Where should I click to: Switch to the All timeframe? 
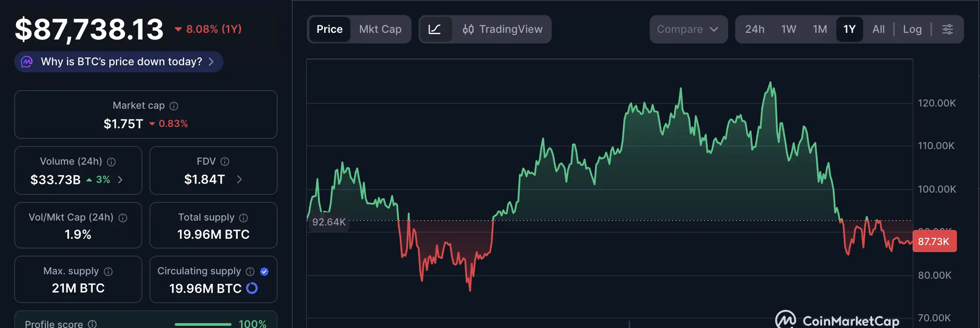tap(878, 29)
